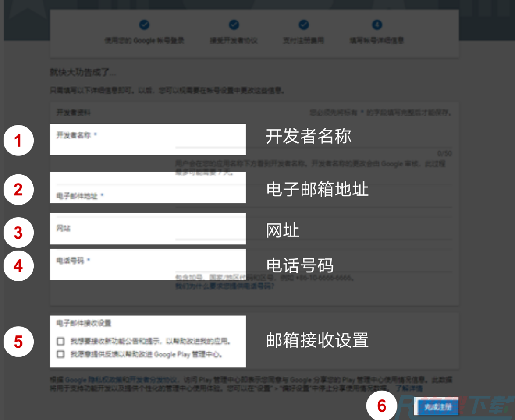Click the red number 1 circle badge
Image resolution: width=515 pixels, height=420 pixels.
tap(18, 141)
